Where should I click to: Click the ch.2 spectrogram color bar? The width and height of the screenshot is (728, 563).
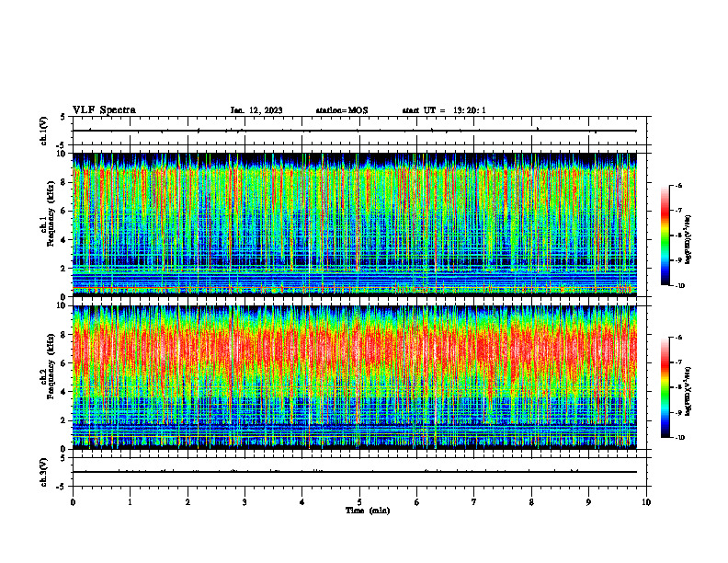click(x=665, y=387)
